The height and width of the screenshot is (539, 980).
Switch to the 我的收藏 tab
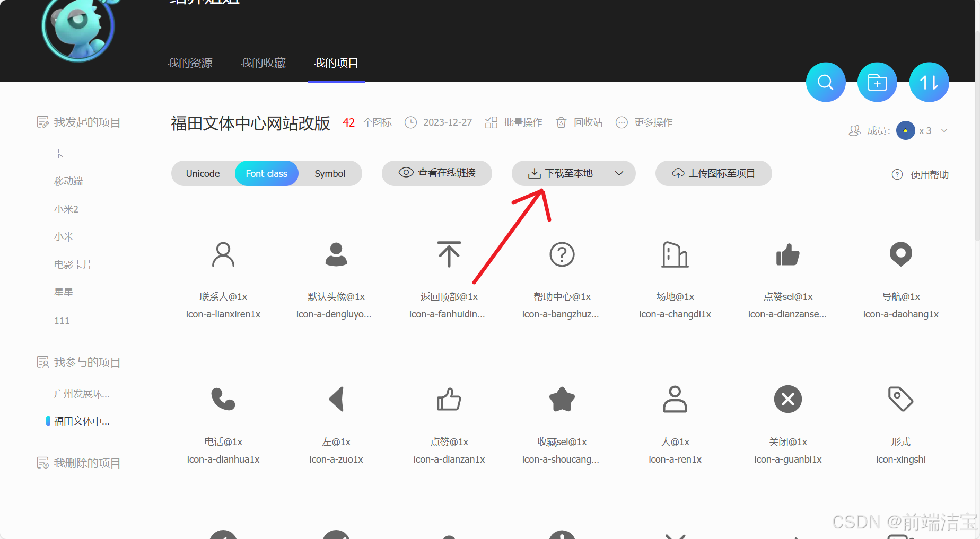(x=263, y=63)
